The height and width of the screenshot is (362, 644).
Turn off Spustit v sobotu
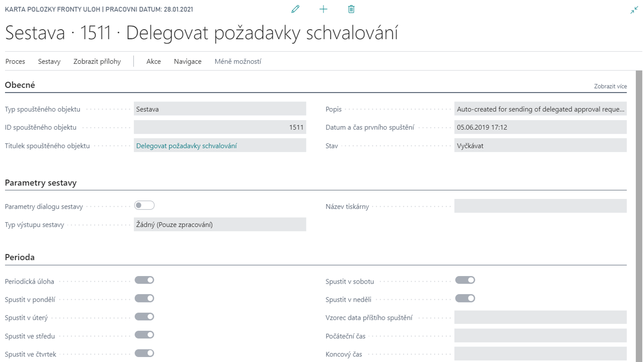pos(465,280)
